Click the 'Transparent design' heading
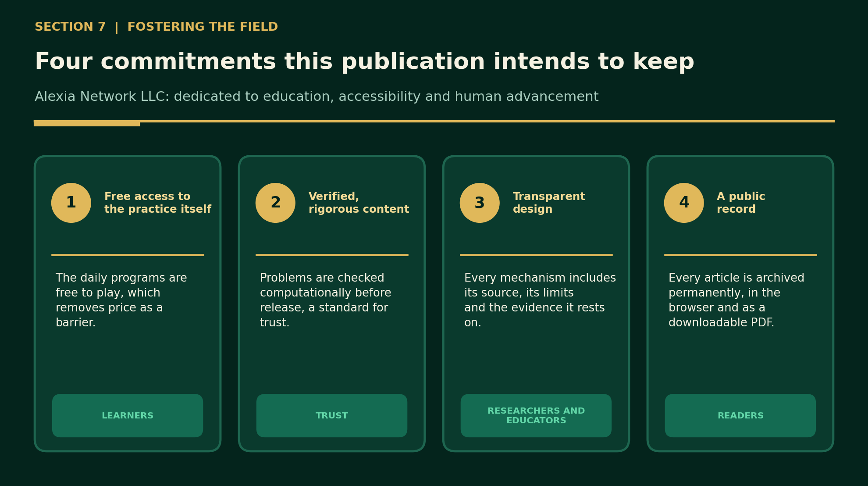Image resolution: width=868 pixels, height=486 pixels. click(x=549, y=203)
